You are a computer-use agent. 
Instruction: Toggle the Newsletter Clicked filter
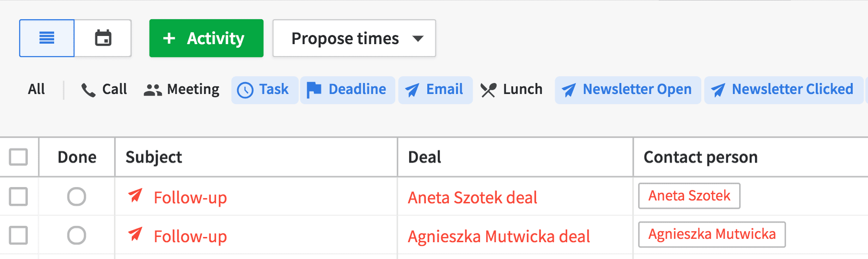783,90
